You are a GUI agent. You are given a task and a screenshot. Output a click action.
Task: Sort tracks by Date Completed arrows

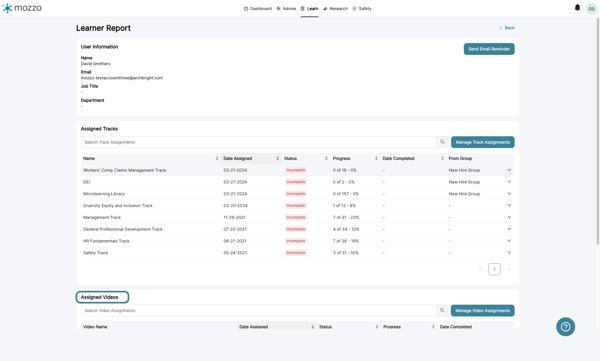coord(442,158)
